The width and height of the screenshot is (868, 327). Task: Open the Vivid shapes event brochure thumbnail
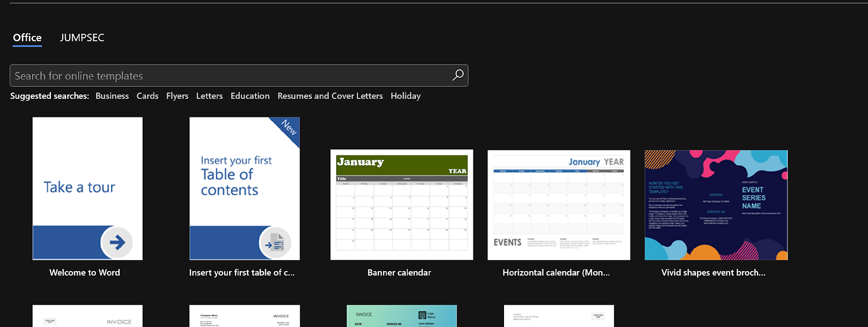[716, 205]
